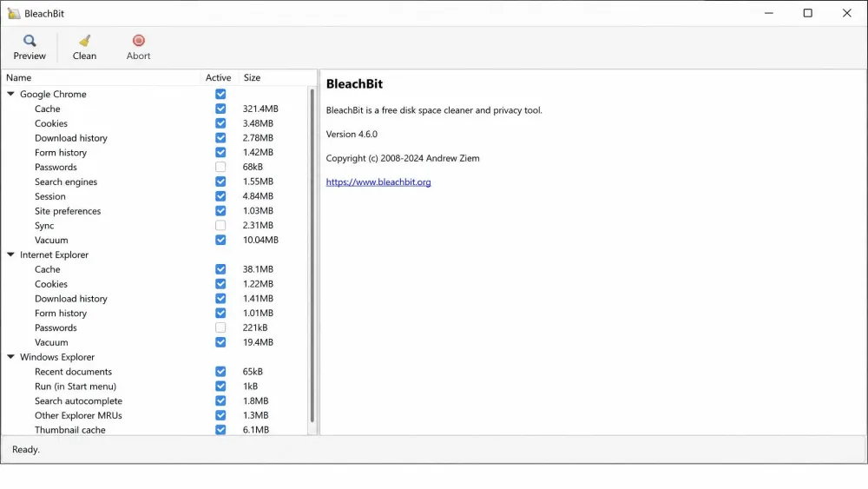Close the BleachBit window

coord(847,13)
